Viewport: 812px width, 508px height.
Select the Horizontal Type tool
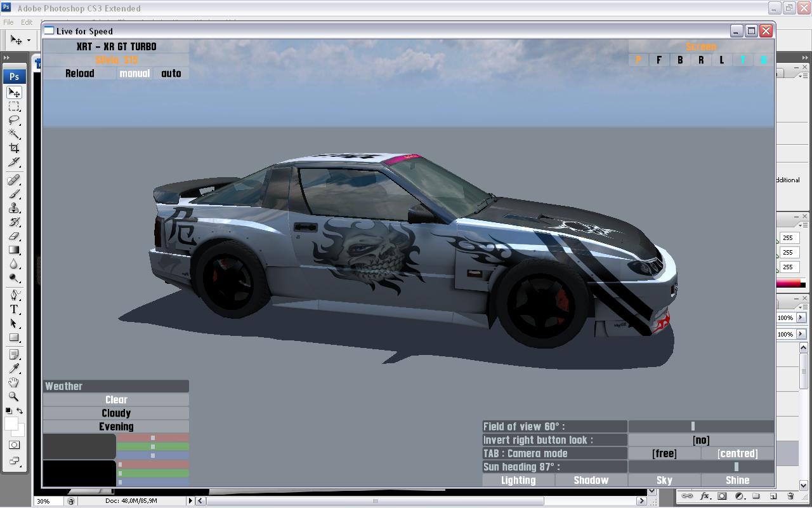click(14, 309)
